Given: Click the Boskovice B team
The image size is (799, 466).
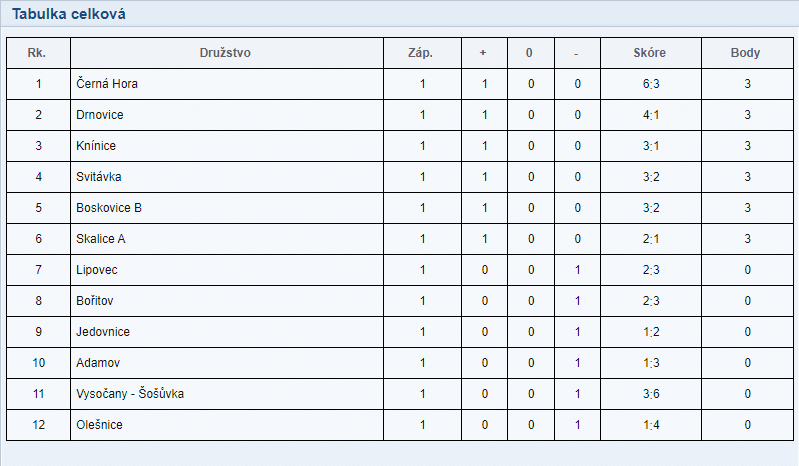Looking at the screenshot, I should [109, 208].
